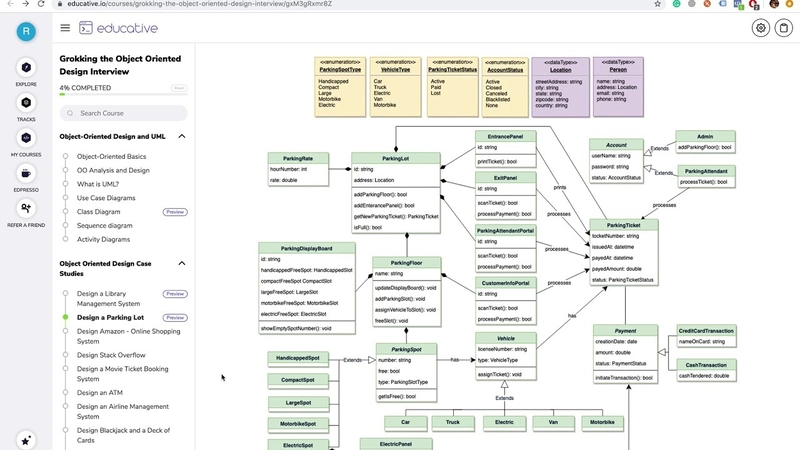Click the course completion progress bar
The image size is (800, 450).
pyautogui.click(x=123, y=94)
